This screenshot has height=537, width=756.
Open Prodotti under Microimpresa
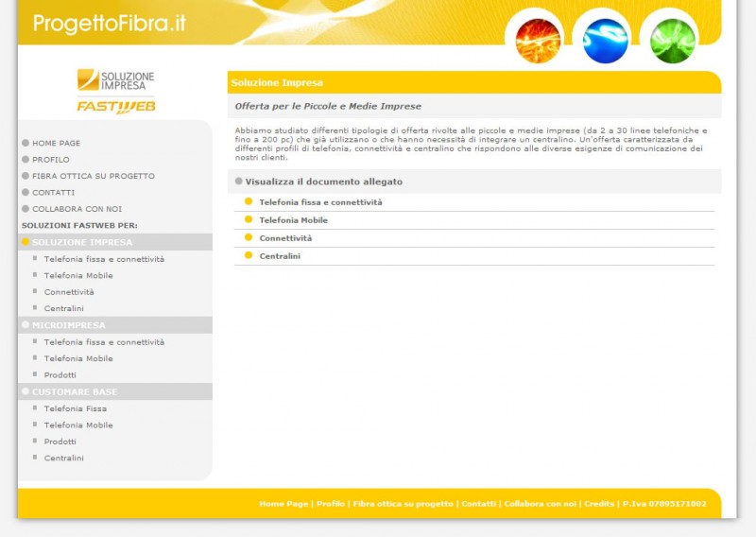(x=60, y=375)
